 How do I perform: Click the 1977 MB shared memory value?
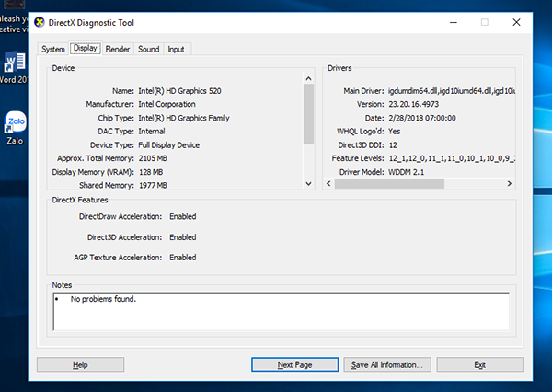pyautogui.click(x=153, y=185)
